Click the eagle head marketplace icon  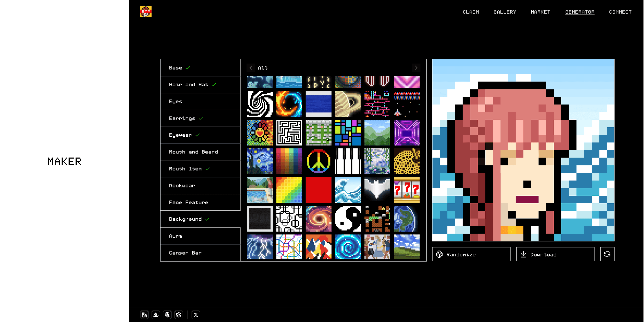click(167, 315)
